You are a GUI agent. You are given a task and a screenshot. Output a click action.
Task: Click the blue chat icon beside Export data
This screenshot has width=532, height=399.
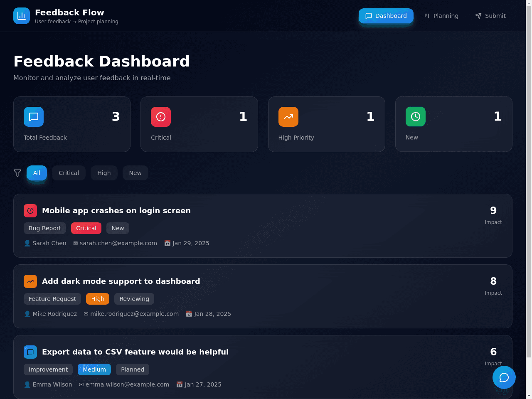[x=30, y=352]
